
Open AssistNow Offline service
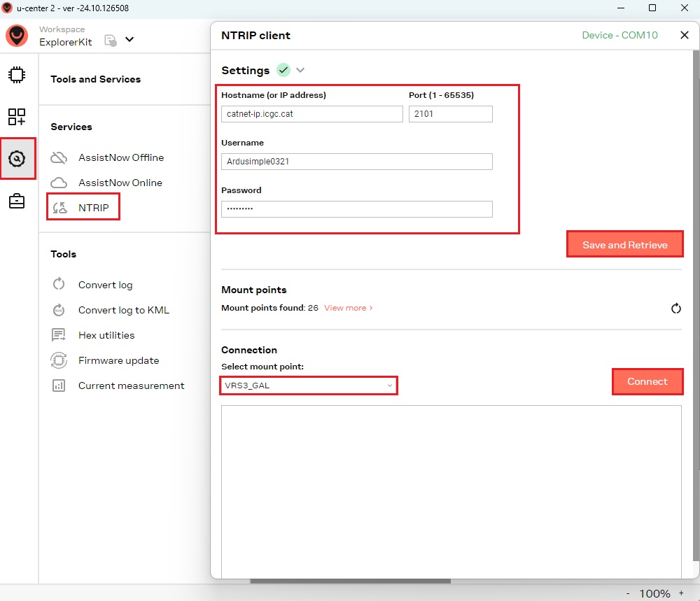click(x=120, y=157)
